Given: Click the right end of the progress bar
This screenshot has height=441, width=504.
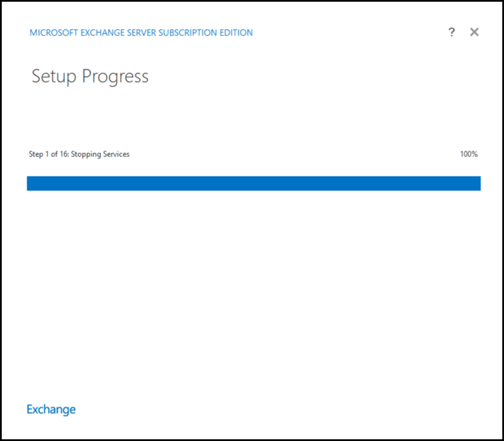Looking at the screenshot, I should (476, 183).
